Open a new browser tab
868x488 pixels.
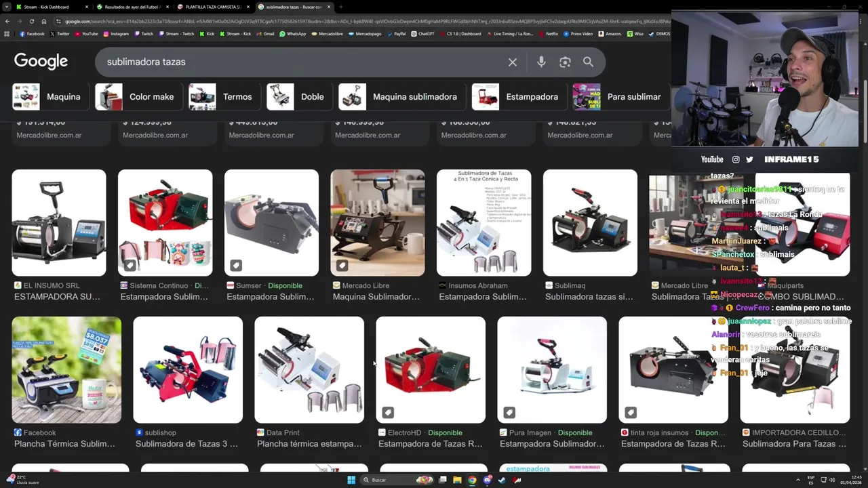(x=340, y=7)
